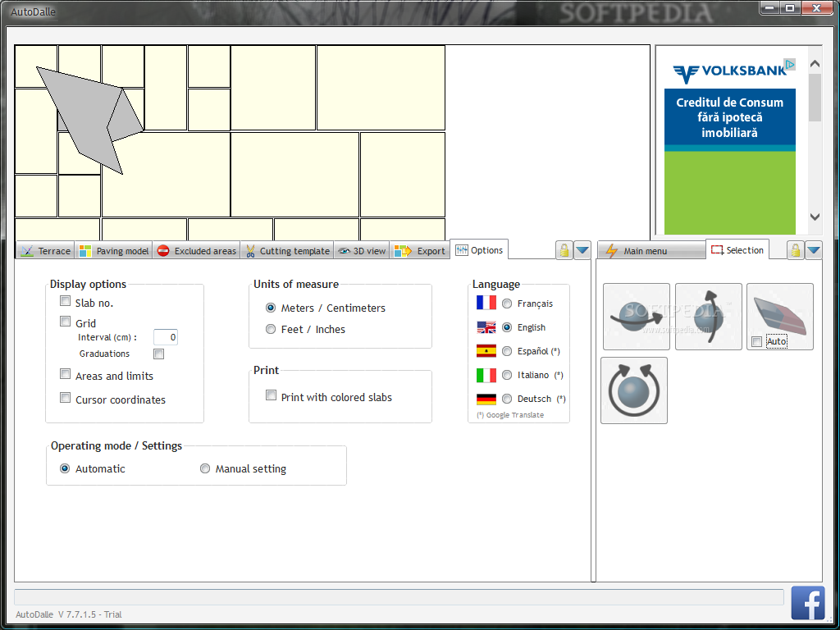Screen dimensions: 840x630
Task: Open the 3D view tab
Action: tap(362, 251)
